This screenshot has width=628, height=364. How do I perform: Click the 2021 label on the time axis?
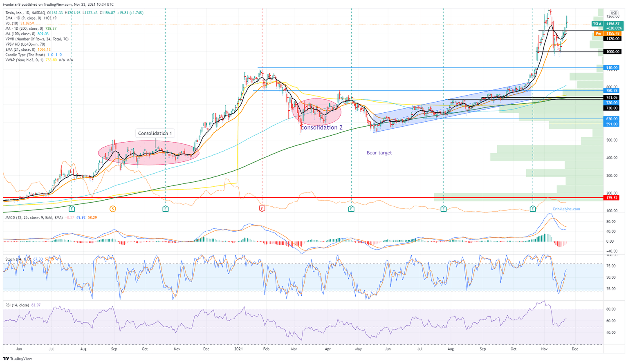pyautogui.click(x=239, y=349)
